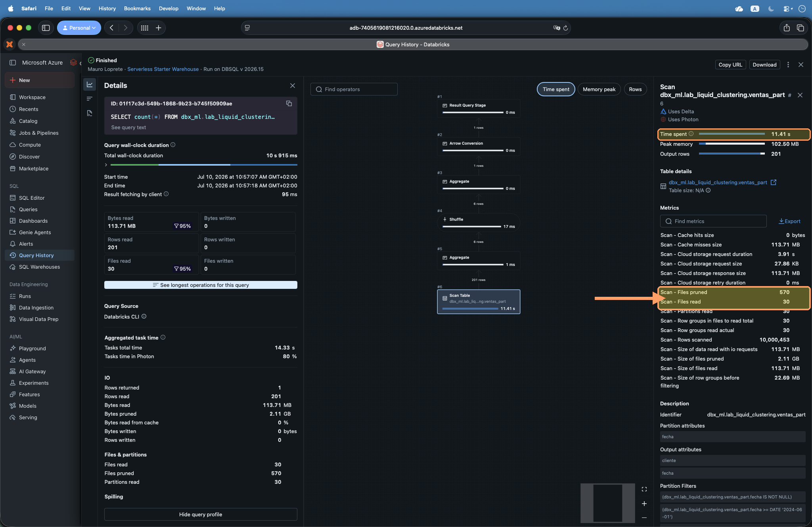Open the Safari File menu
The height and width of the screenshot is (527, 812).
pos(49,8)
